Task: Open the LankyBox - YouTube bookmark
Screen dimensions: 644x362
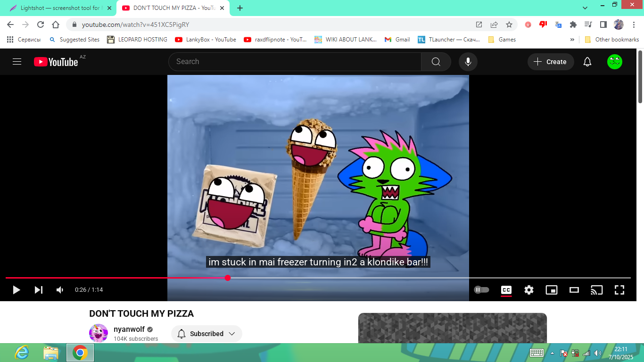Action: 206,40
